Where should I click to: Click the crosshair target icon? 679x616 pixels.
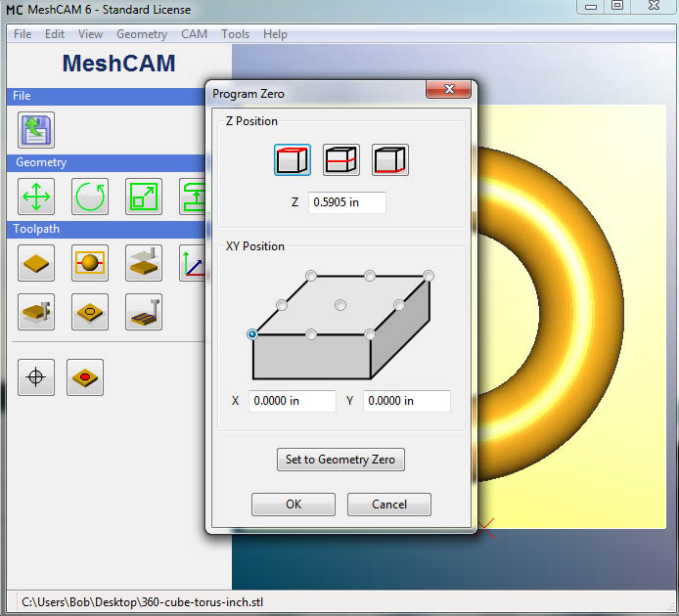tap(36, 377)
